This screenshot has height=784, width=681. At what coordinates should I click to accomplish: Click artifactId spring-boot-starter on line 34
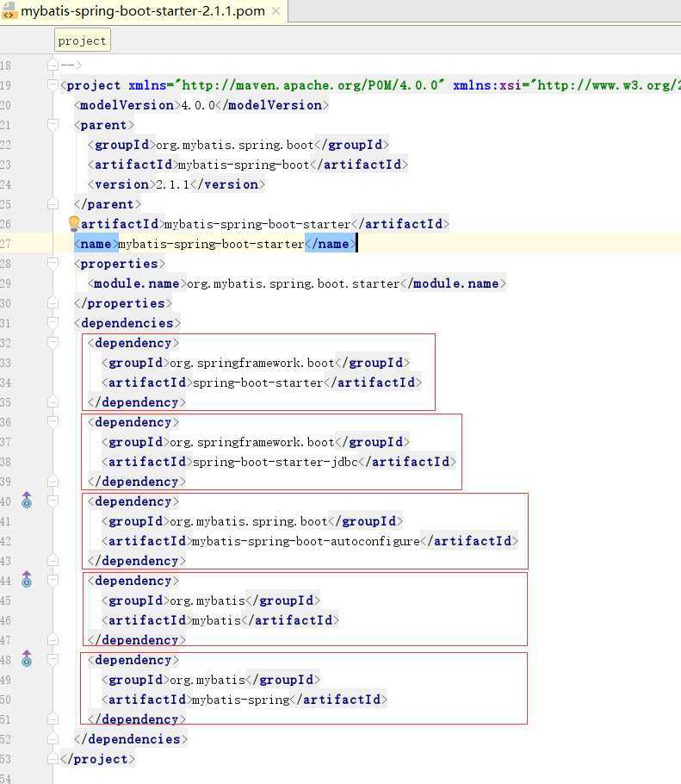[257, 383]
